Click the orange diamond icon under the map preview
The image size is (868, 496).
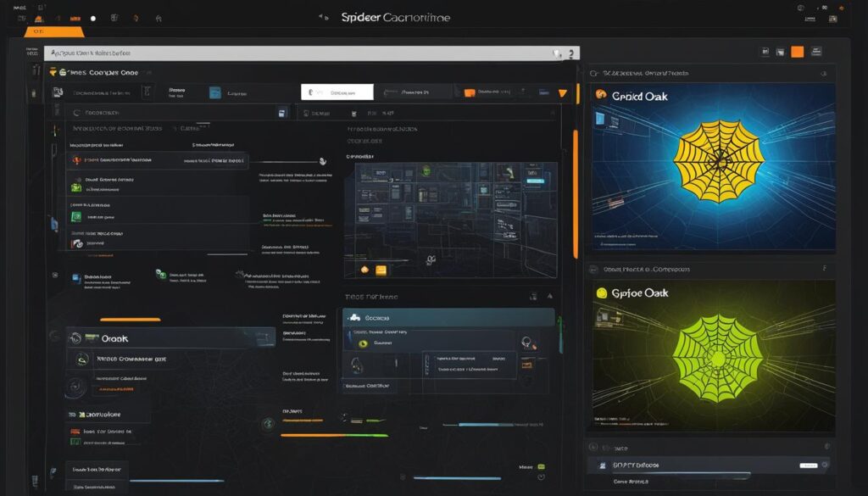(364, 270)
